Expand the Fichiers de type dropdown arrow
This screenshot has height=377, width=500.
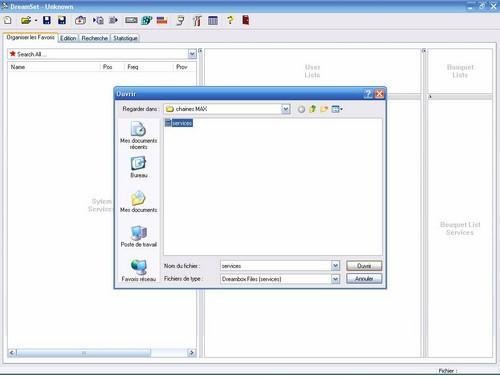point(336,279)
